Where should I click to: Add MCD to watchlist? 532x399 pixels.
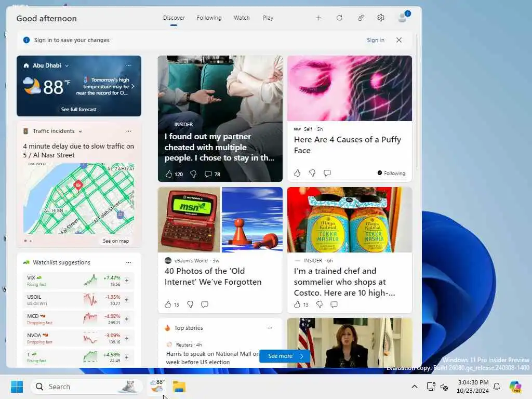[x=127, y=319]
